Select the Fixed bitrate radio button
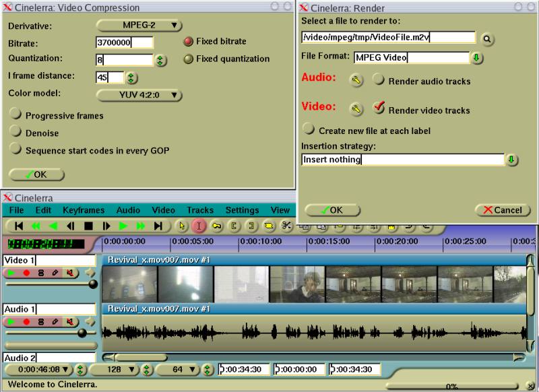The height and width of the screenshot is (392, 539). [x=188, y=42]
